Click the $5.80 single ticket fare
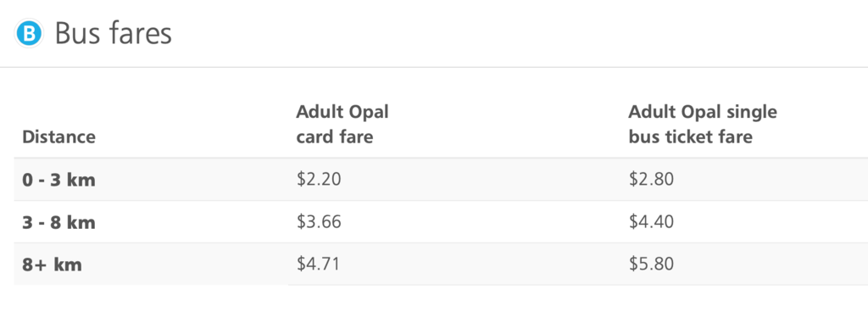The width and height of the screenshot is (868, 312). coord(651,264)
